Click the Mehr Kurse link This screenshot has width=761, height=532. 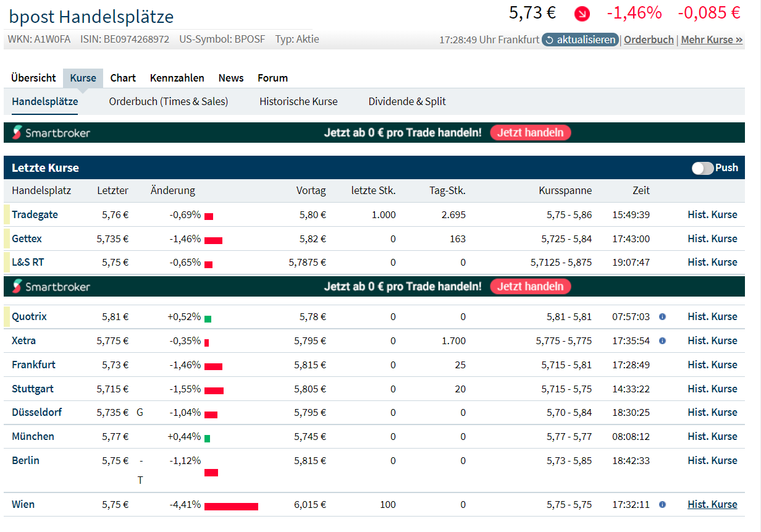click(711, 39)
